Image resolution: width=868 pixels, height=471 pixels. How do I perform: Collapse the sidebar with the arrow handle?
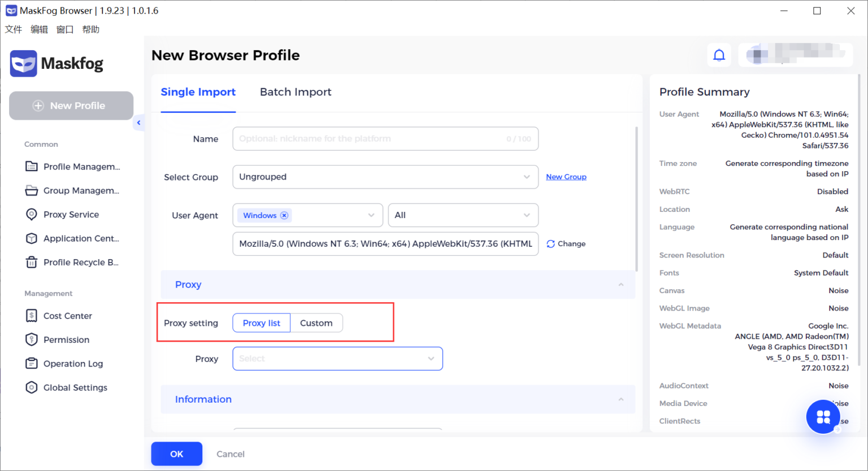[x=138, y=123]
